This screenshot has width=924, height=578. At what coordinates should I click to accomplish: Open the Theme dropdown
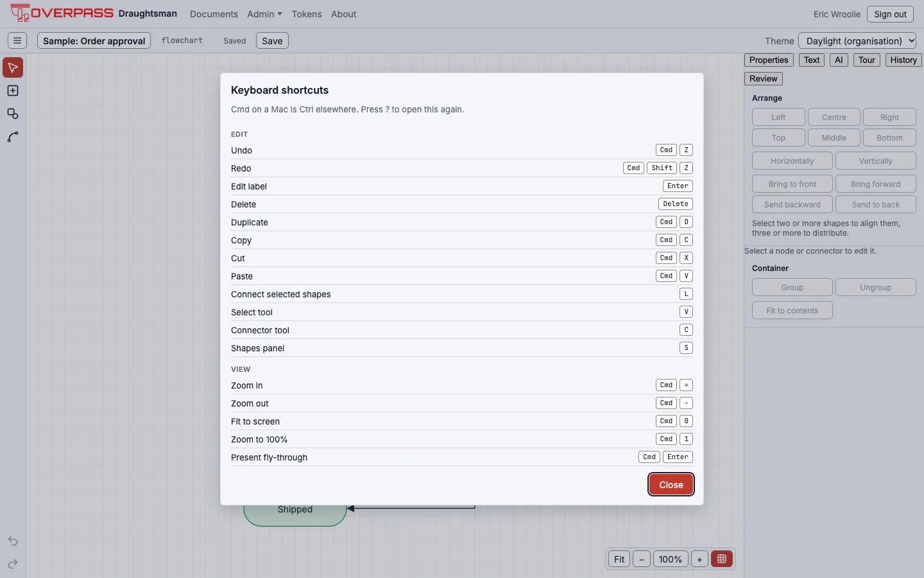pos(857,40)
